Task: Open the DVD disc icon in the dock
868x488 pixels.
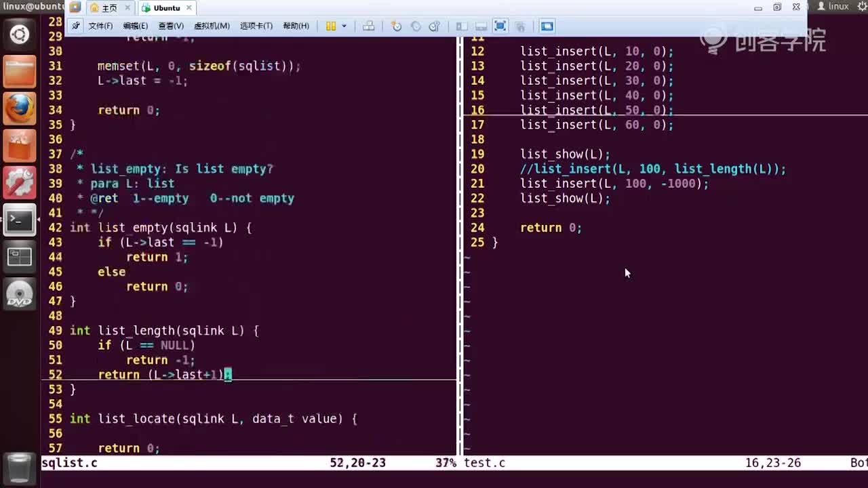Action: tap(20, 293)
